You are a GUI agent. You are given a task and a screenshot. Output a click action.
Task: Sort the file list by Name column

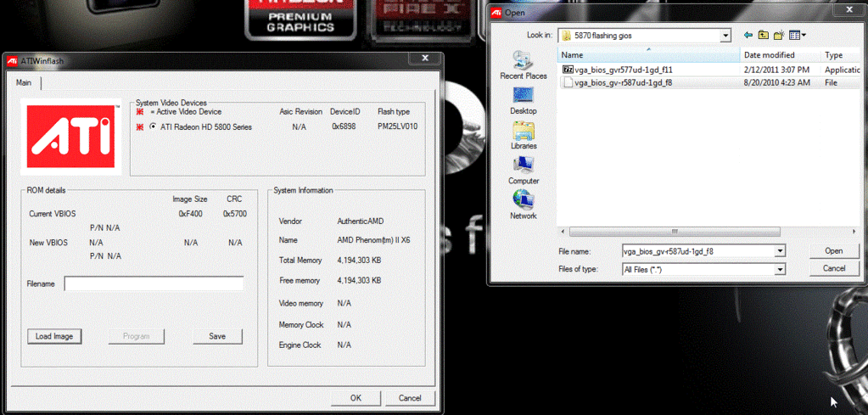[x=648, y=55]
